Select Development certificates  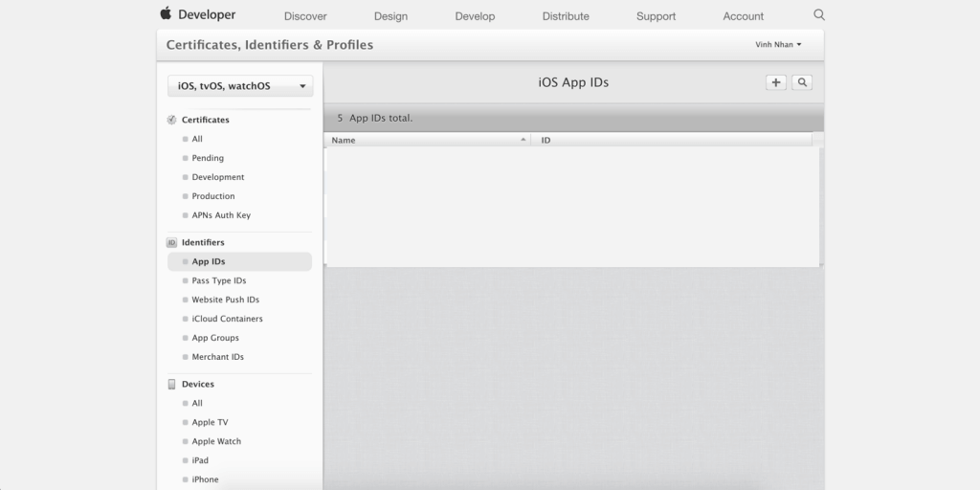[218, 177]
